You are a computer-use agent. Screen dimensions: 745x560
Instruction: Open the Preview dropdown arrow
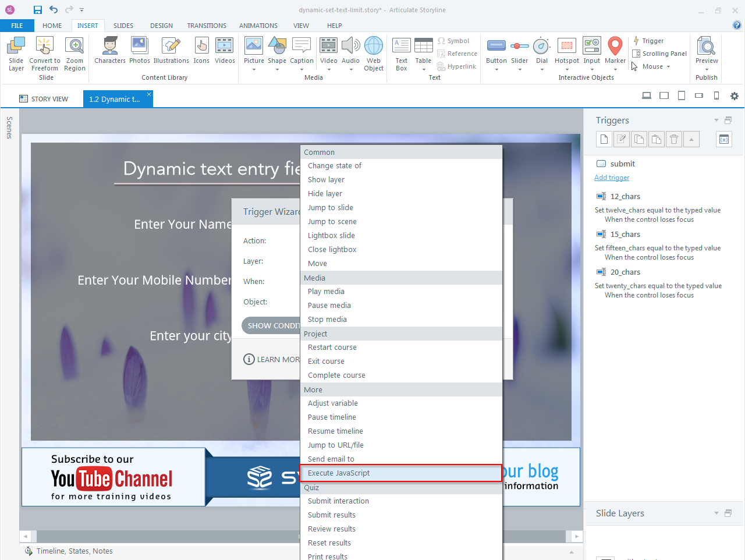pos(707,70)
